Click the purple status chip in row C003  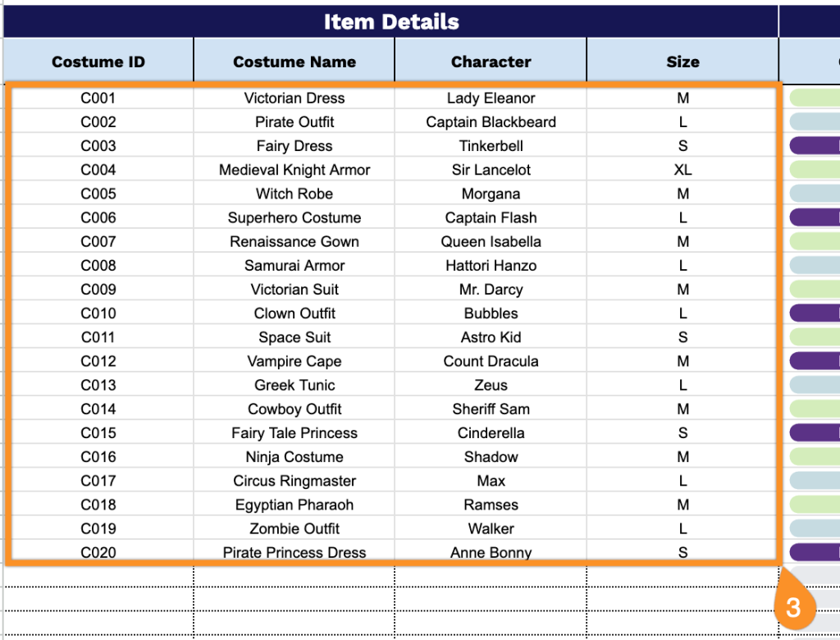(x=815, y=146)
